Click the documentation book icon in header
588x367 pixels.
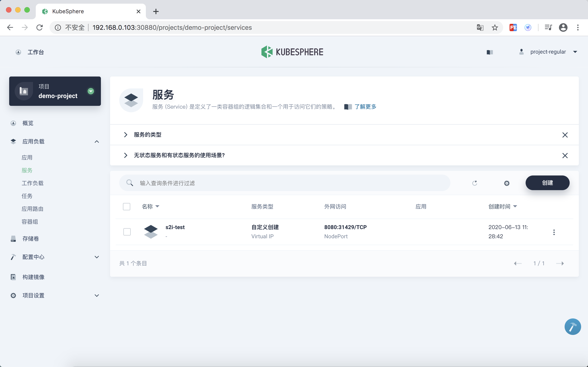pos(490,52)
